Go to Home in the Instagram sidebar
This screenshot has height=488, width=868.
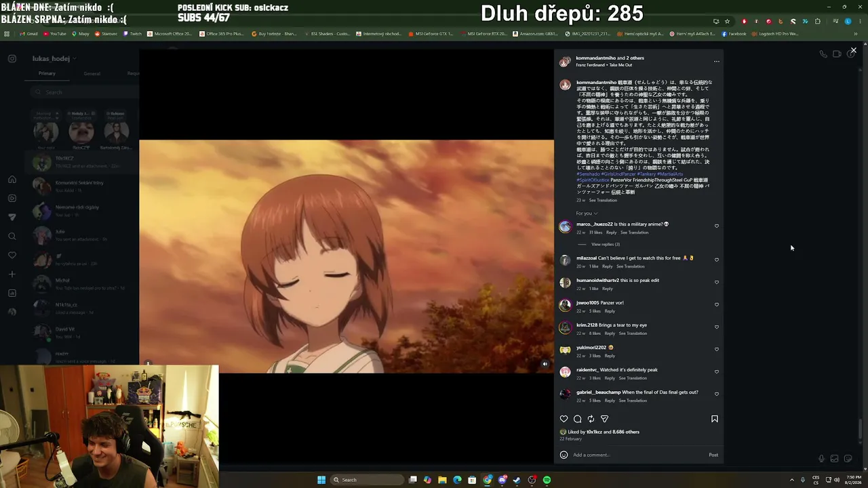point(12,180)
